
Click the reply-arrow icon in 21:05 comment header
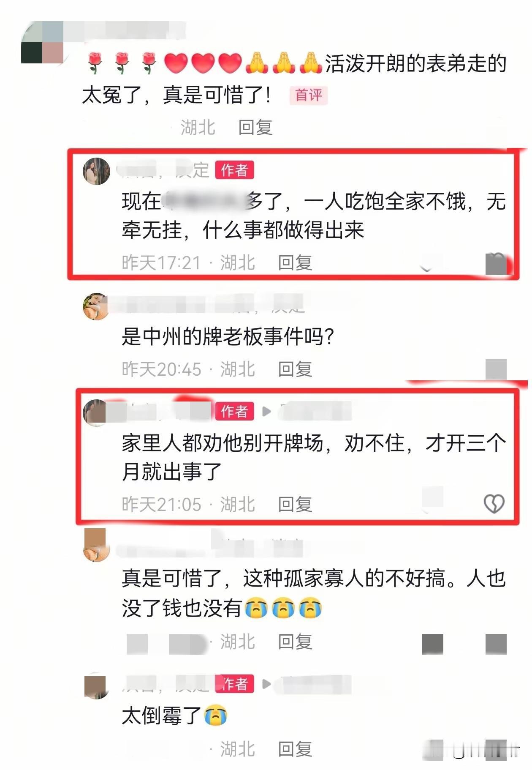coord(266,411)
